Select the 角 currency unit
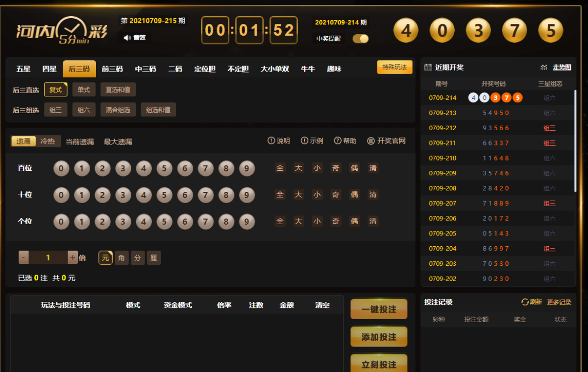Image resolution: width=588 pixels, height=372 pixels. coord(122,257)
